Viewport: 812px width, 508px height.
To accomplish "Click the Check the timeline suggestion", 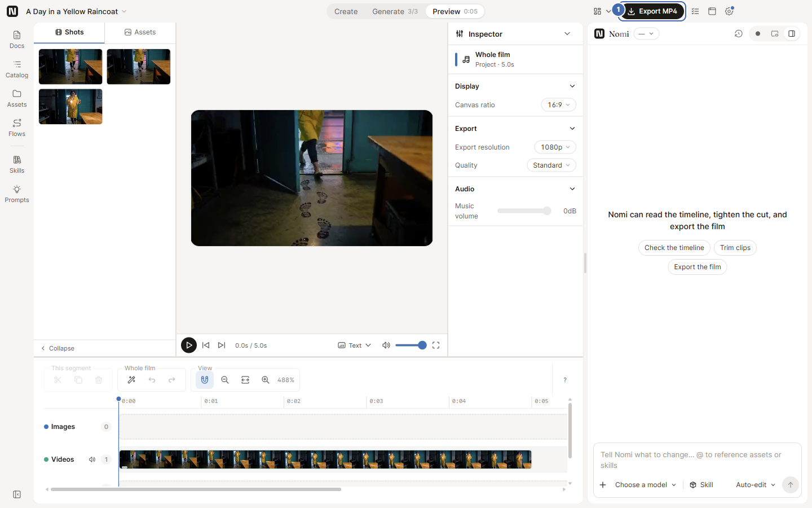I will tap(674, 248).
